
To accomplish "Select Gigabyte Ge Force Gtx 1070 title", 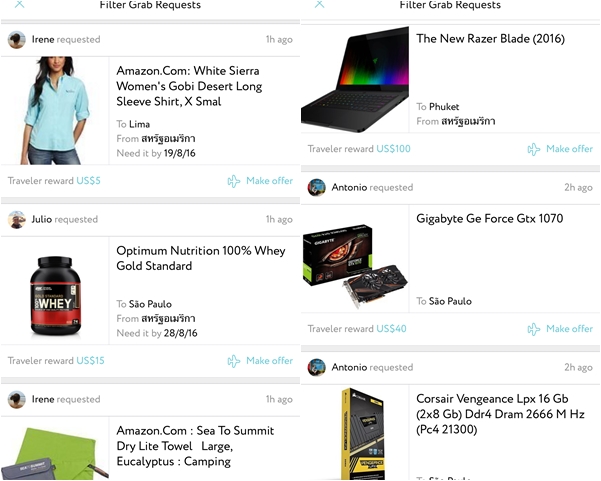I will click(489, 218).
